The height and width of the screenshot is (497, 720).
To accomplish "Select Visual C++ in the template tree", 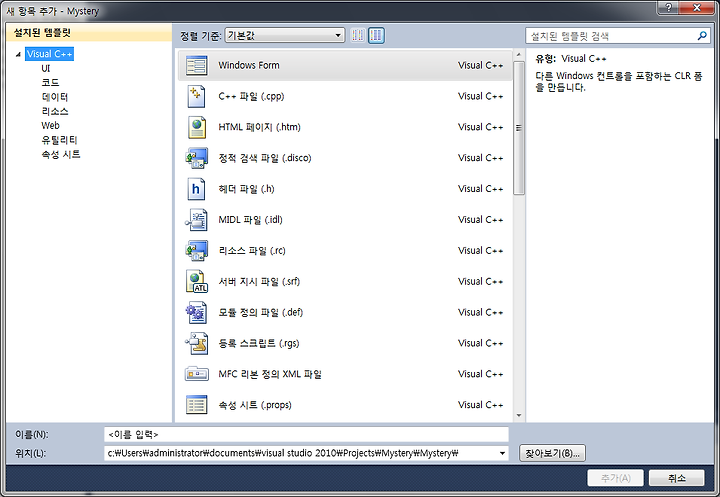I will (x=49, y=54).
